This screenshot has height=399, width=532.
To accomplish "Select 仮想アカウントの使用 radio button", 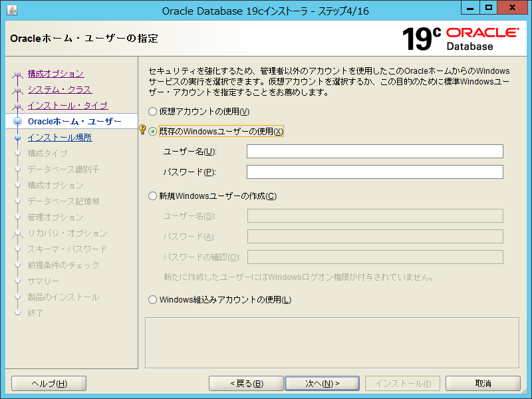I will 153,111.
